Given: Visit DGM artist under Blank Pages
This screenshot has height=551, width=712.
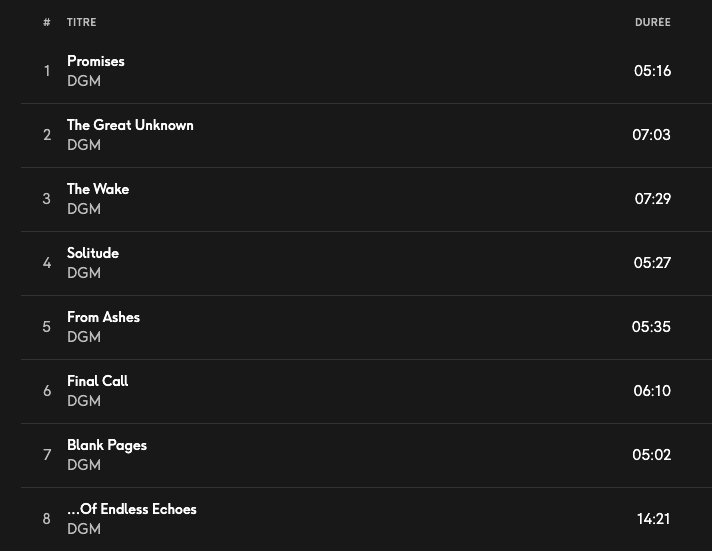Looking at the screenshot, I should tap(84, 465).
